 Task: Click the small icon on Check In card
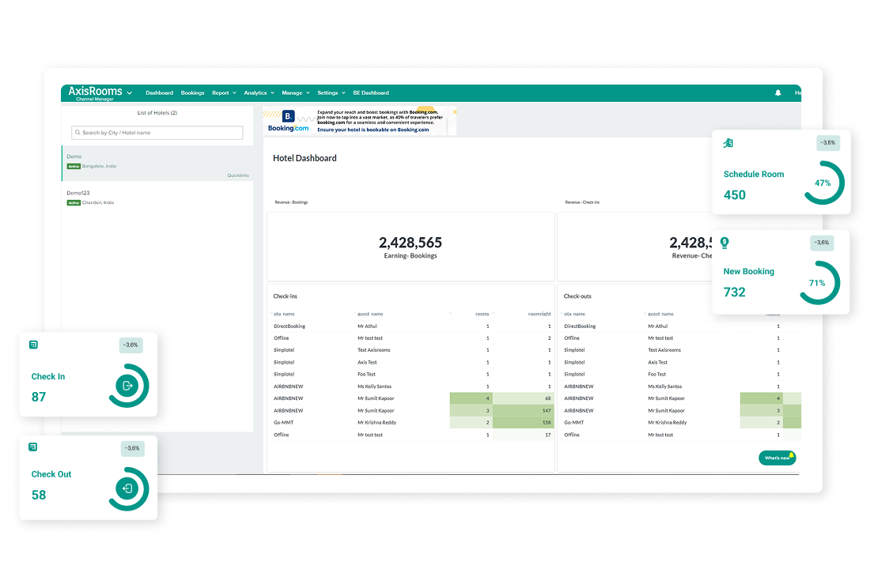click(x=33, y=345)
